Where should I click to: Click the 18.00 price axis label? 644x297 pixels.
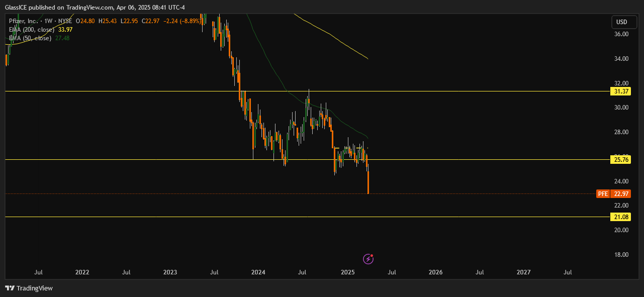621,255
